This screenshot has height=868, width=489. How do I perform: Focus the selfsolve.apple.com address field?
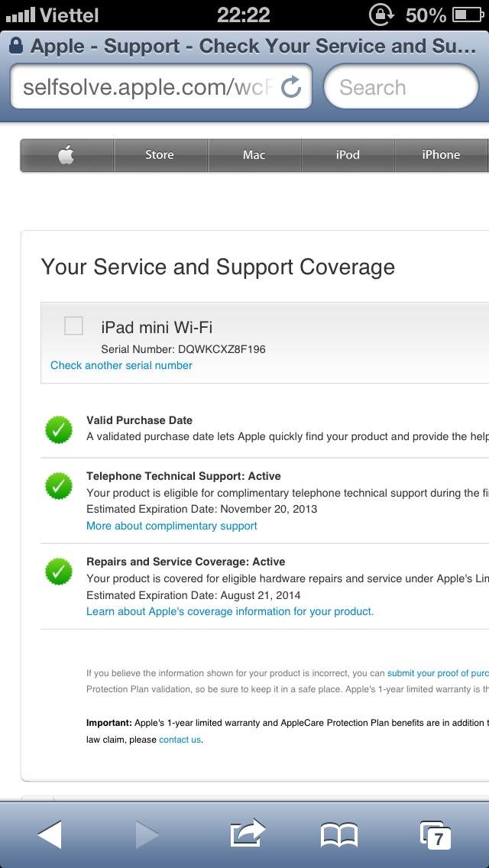[161, 87]
